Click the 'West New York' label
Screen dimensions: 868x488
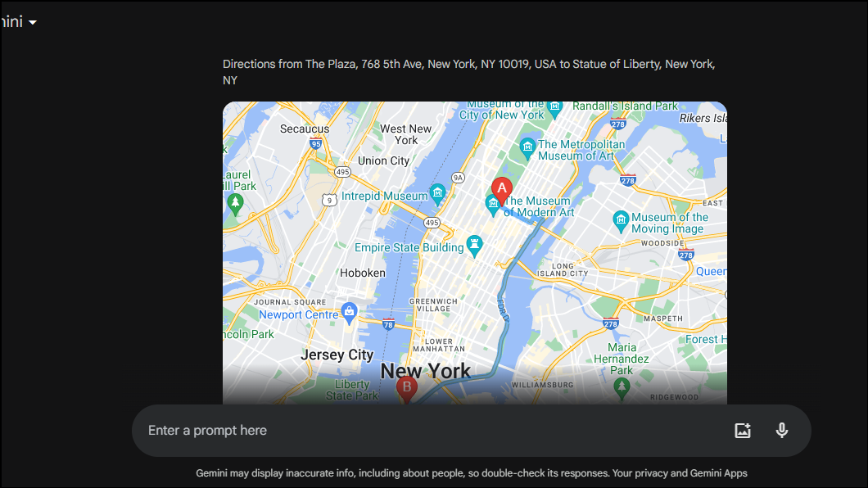[x=406, y=134]
